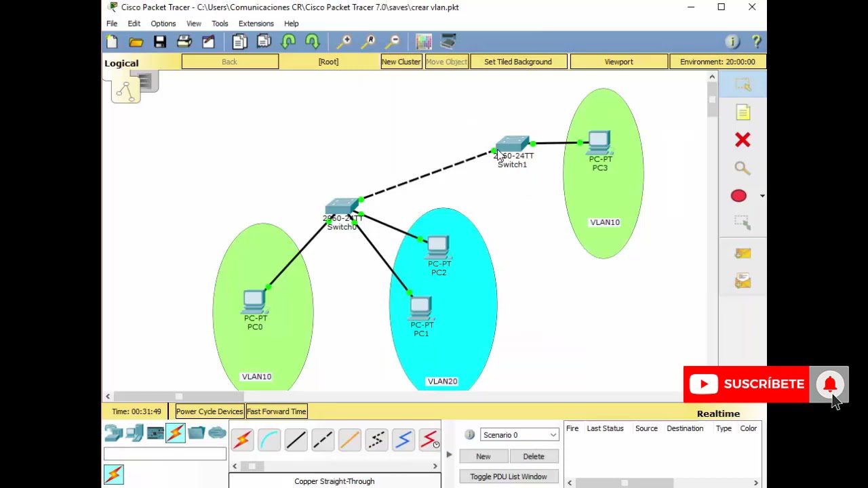
Task: Open the File menu
Action: point(112,24)
